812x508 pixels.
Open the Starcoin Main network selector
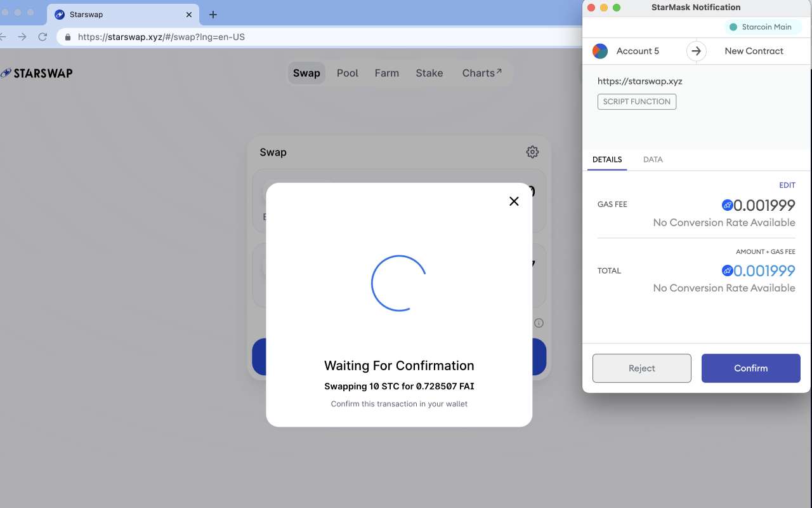pos(763,27)
